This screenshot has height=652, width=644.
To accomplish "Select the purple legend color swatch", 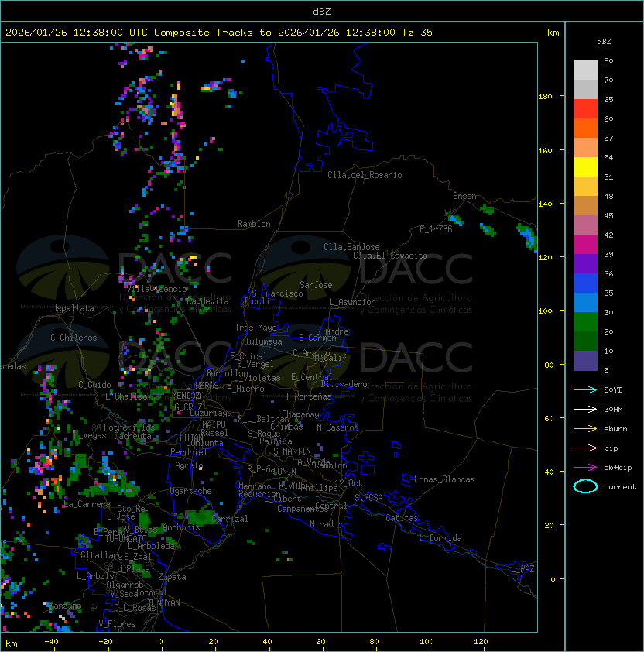I will click(585, 263).
